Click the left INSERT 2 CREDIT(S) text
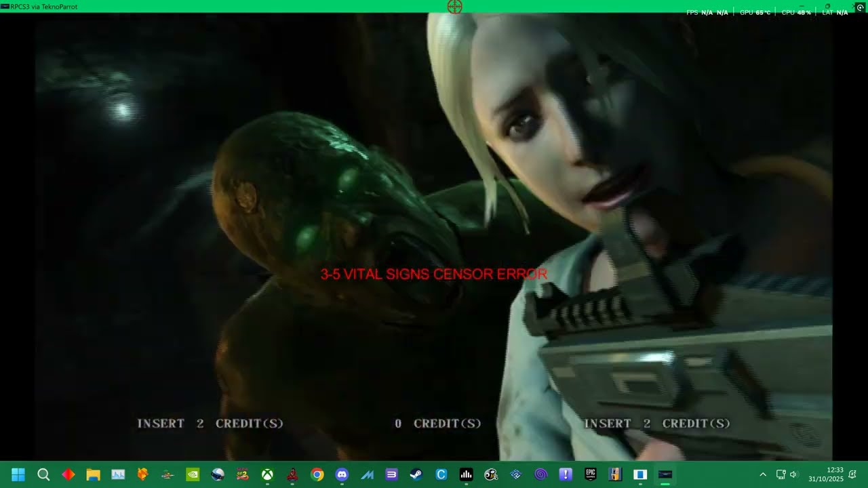This screenshot has height=488, width=868. pos(210,424)
